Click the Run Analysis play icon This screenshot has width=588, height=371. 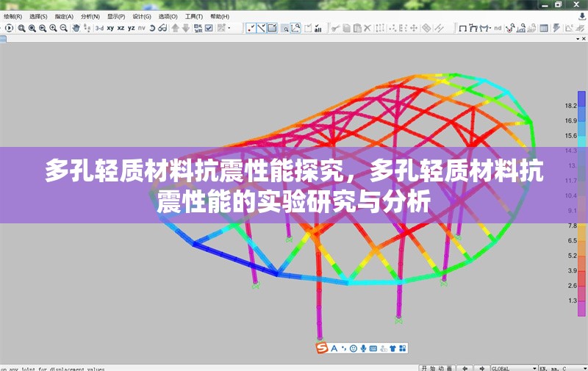coord(9,28)
